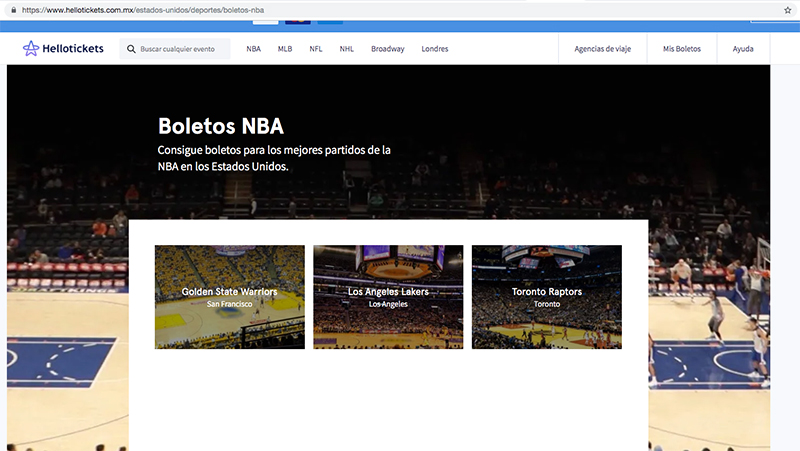Focus the 'Buscar cualquier evento' search field

click(x=175, y=49)
